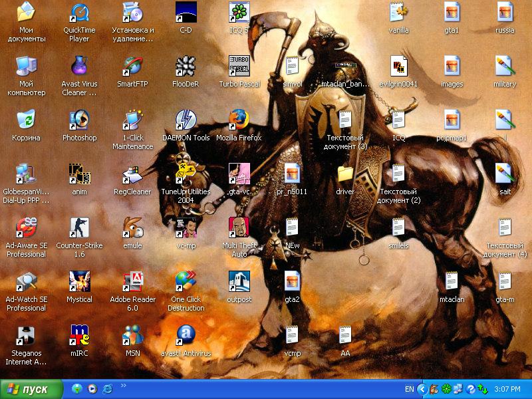
Task: Click the QuickTime Player icon
Action: click(x=79, y=13)
